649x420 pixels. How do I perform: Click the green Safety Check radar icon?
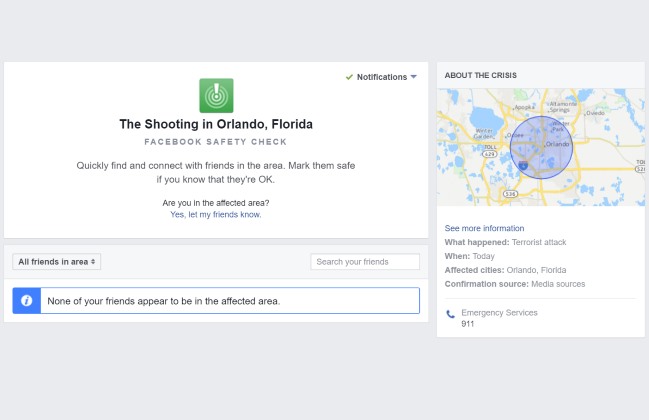point(216,95)
